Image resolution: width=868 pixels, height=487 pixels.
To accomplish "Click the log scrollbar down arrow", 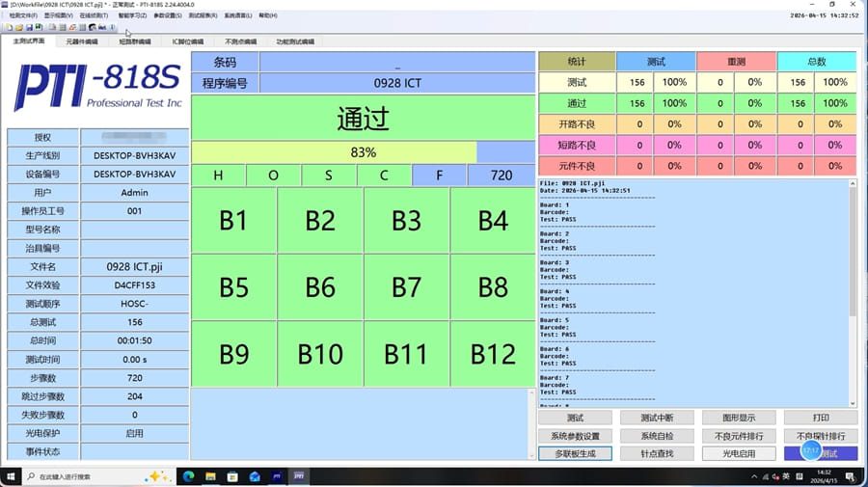I will 854,404.
